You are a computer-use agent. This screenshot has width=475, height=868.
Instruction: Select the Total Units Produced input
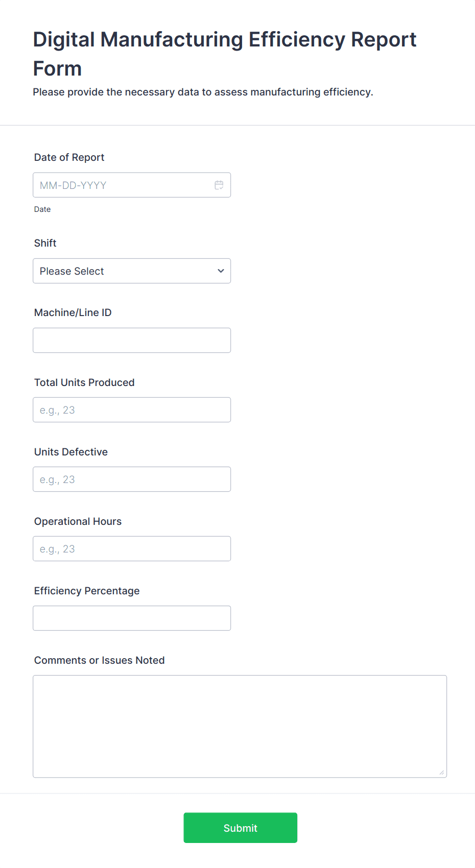coord(132,410)
